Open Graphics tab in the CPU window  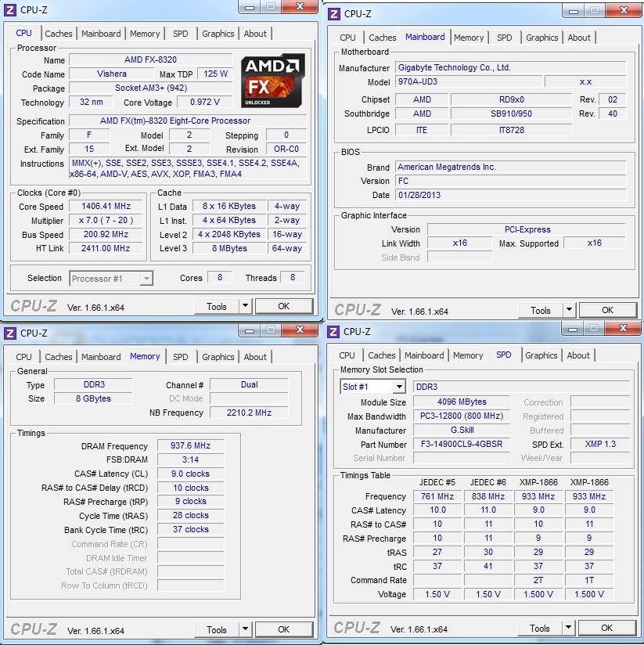click(218, 34)
